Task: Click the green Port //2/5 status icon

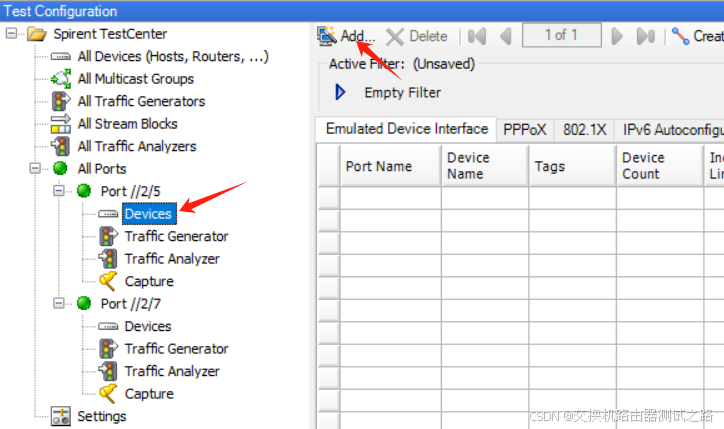Action: point(84,190)
